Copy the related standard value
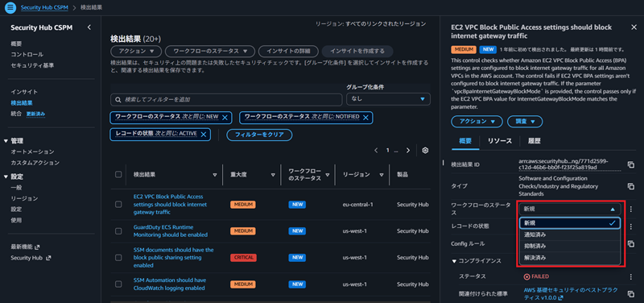Viewport: 644px width, 303px height. 631,293
